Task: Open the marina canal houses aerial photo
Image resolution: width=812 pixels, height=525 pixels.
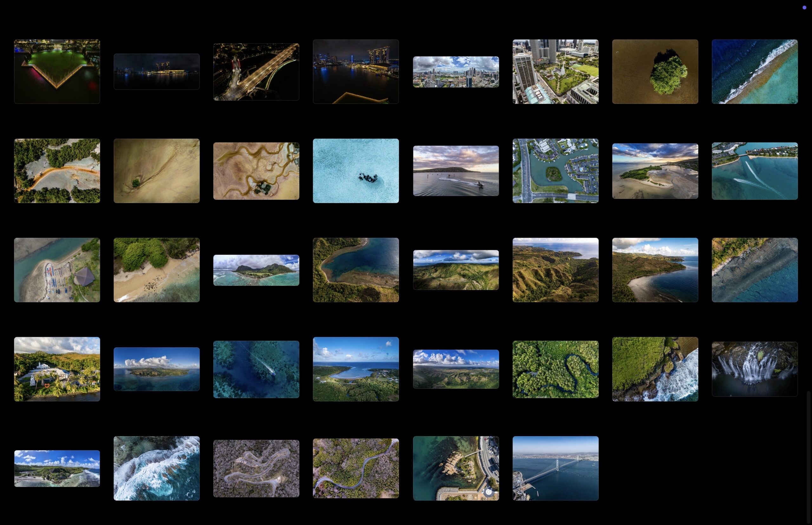Action: point(555,171)
